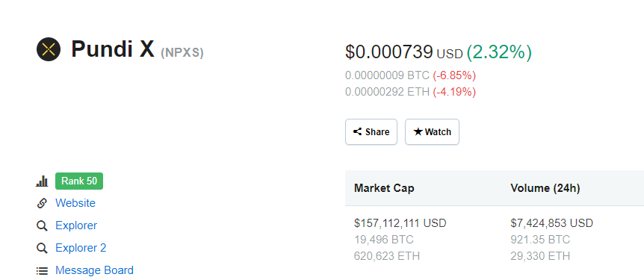Click the bar chart rank icon
This screenshot has height=280, width=644.
(x=42, y=181)
